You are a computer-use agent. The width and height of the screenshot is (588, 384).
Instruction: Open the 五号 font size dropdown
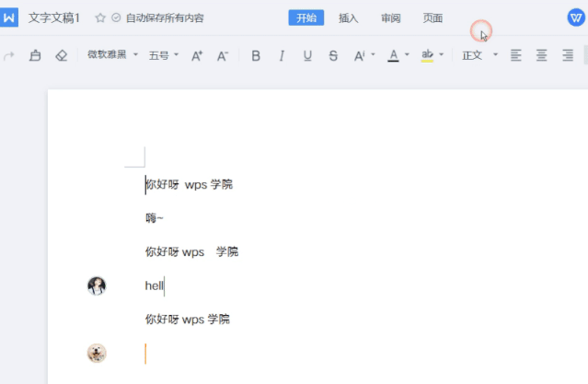(164, 55)
